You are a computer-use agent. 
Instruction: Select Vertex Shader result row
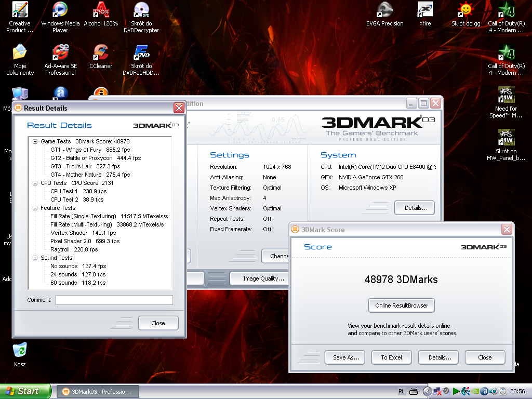(83, 233)
